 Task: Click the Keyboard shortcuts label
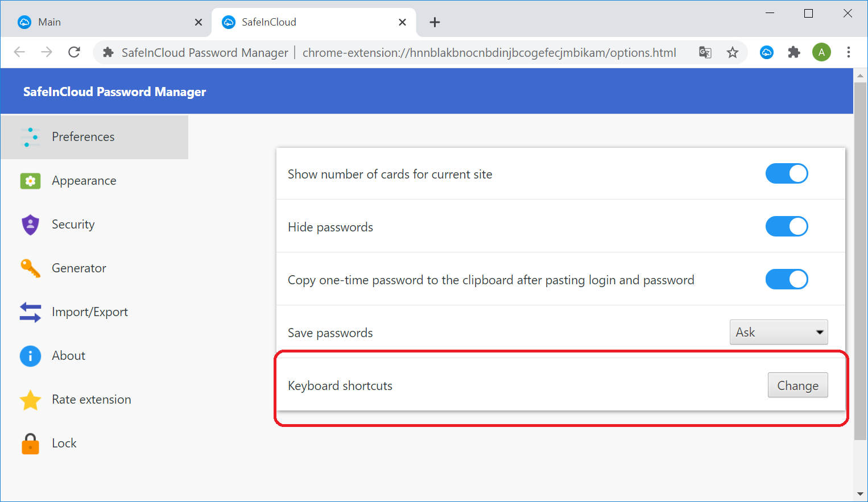[340, 386]
